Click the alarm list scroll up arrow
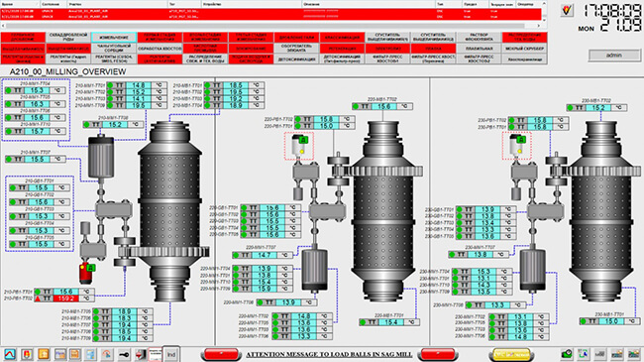Image resolution: width=644 pixels, height=362 pixels. coord(544,4)
